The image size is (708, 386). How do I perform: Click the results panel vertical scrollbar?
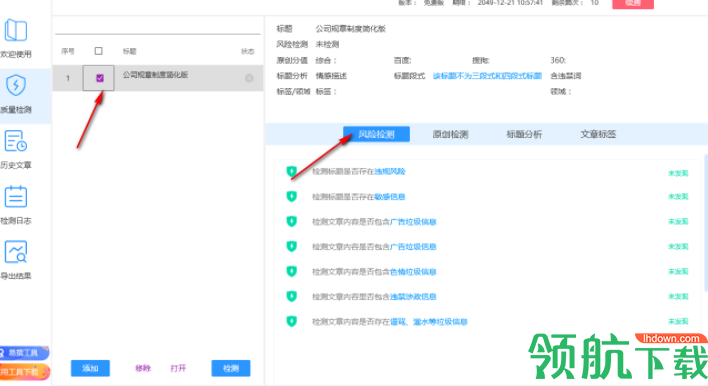(x=706, y=223)
